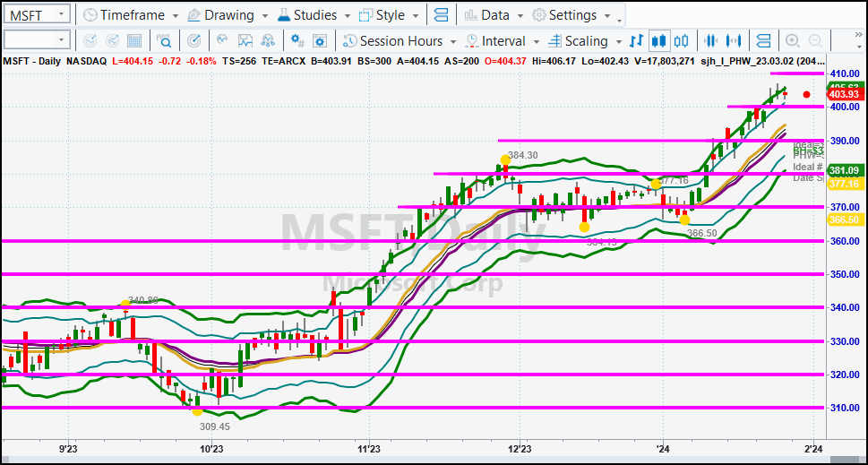Screen dimensions: 868x465
Task: Click the 403.93 red last price label
Action: pos(845,95)
